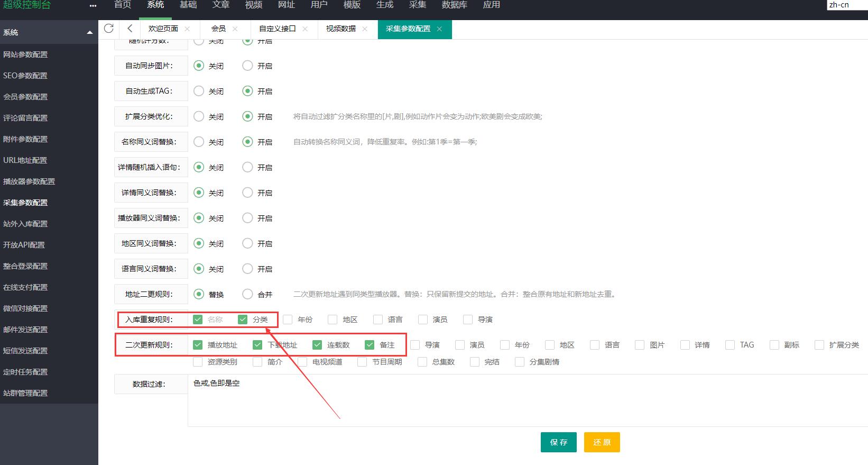This screenshot has height=465, width=868.
Task: Open 定时任务配置 in sidebar
Action: click(x=25, y=372)
